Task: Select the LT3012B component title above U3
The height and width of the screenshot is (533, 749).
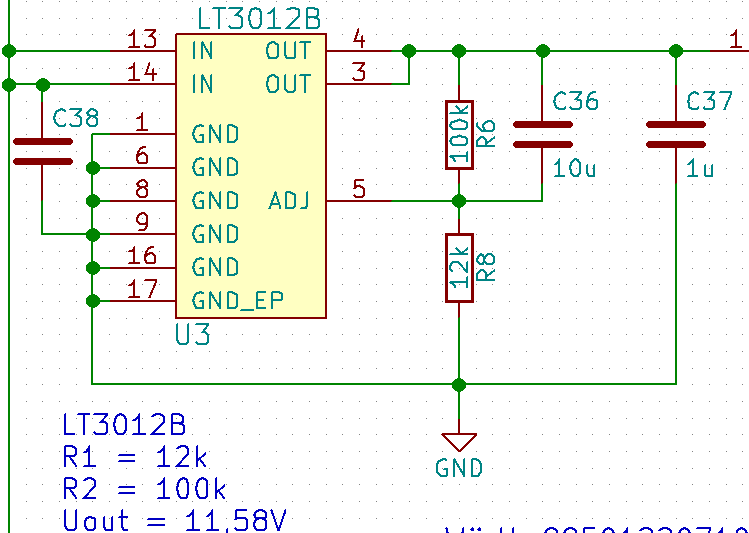Action: [x=259, y=19]
